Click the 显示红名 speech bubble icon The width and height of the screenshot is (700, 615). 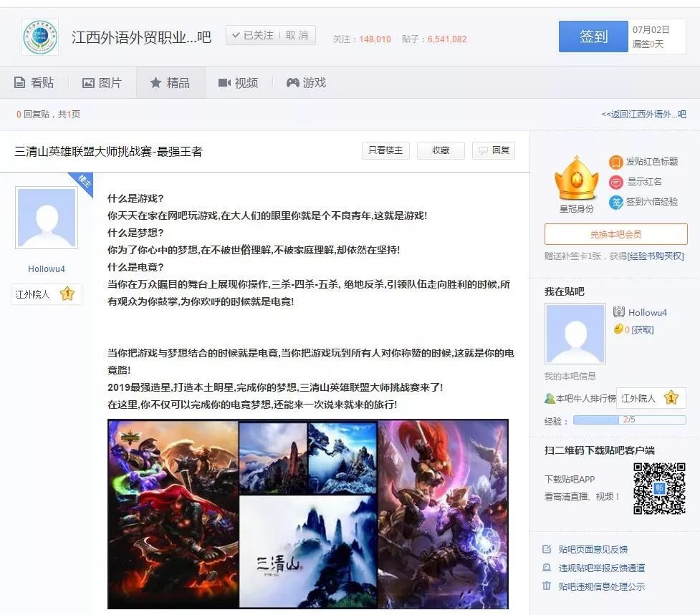615,182
